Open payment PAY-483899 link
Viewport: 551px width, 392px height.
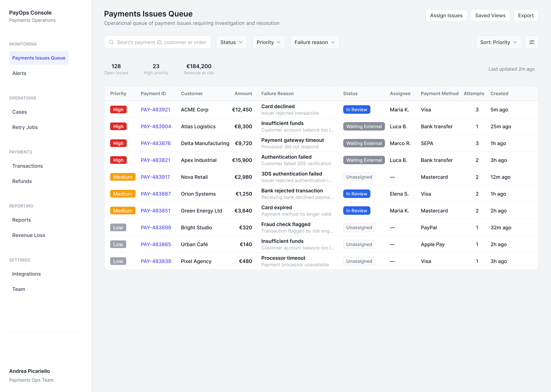(156, 227)
